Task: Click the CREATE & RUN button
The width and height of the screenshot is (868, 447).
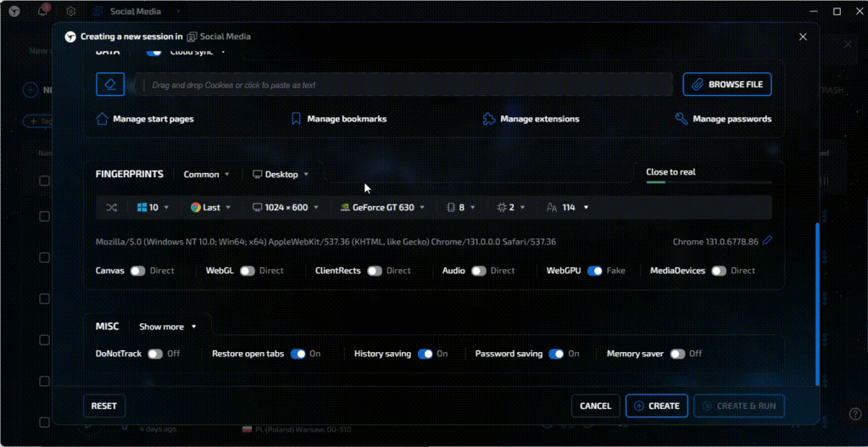Action: pos(739,406)
